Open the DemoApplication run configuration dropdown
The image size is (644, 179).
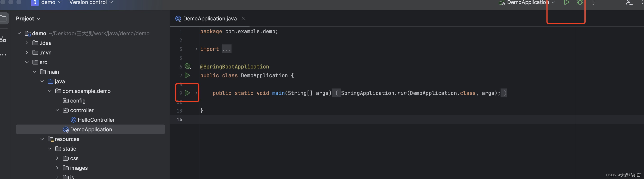(x=527, y=2)
